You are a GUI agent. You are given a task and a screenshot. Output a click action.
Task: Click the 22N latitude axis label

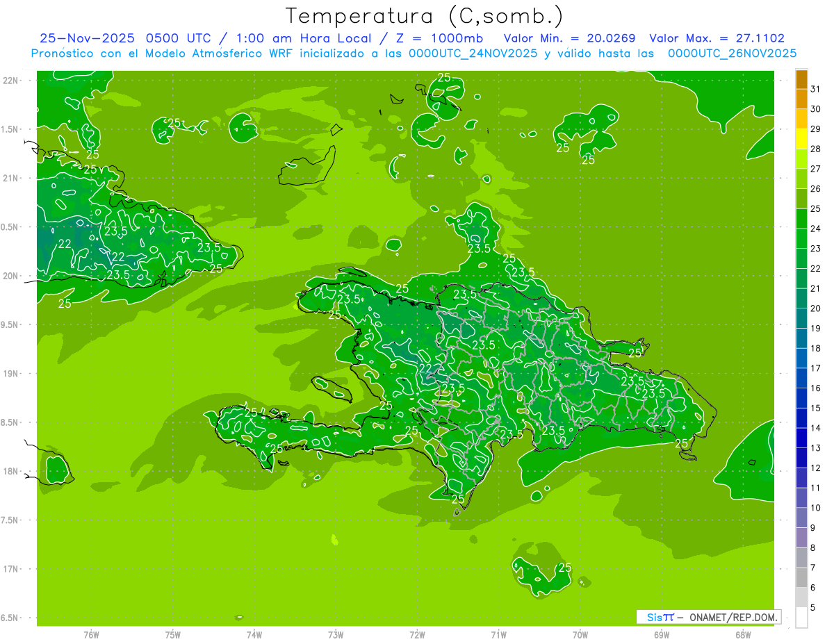pos(13,81)
